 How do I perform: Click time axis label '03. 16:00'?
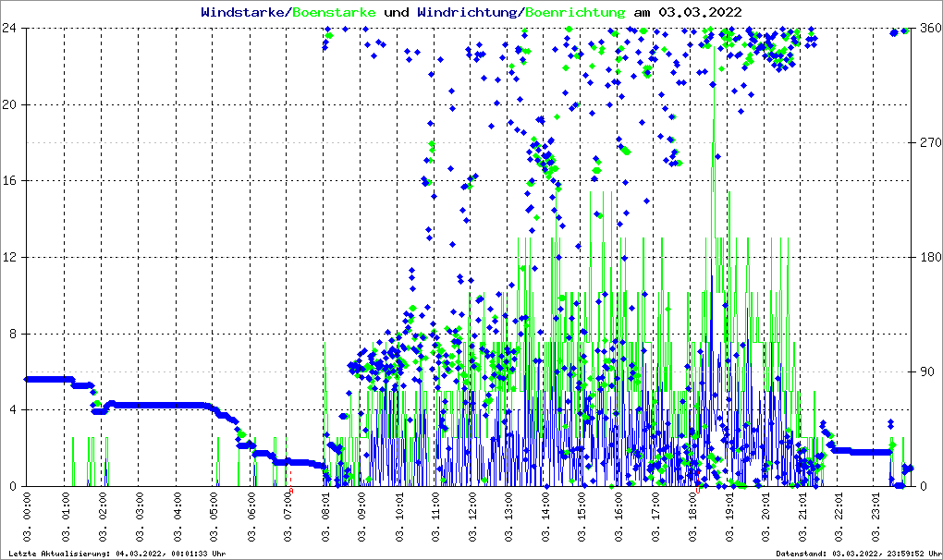pyautogui.click(x=618, y=517)
